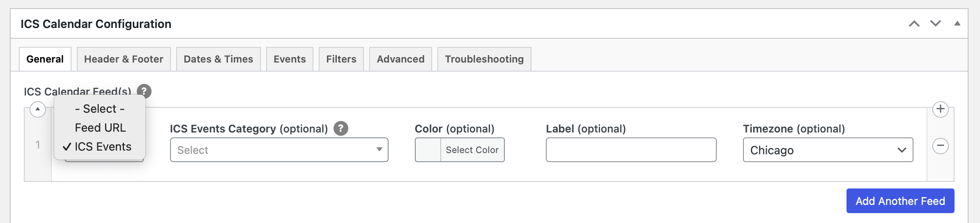This screenshot has height=223, width=980.
Task: Collapse the ICS Calendar Configuration panel
Action: (x=957, y=24)
